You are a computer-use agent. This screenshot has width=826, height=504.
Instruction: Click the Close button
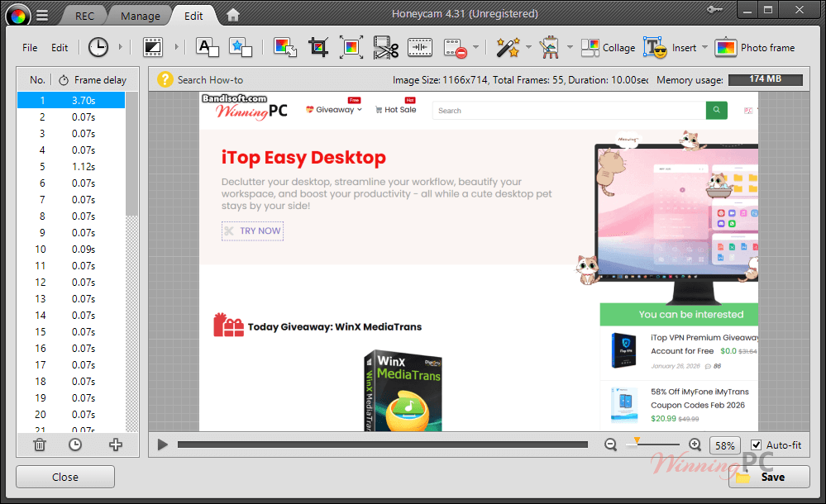click(x=65, y=477)
